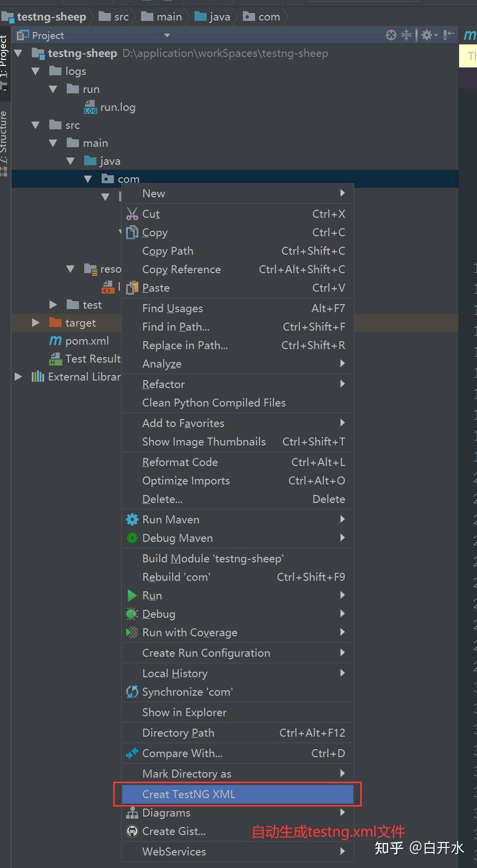The image size is (477, 868).
Task: Select Show Image Thumbnails
Action: [x=238, y=441]
